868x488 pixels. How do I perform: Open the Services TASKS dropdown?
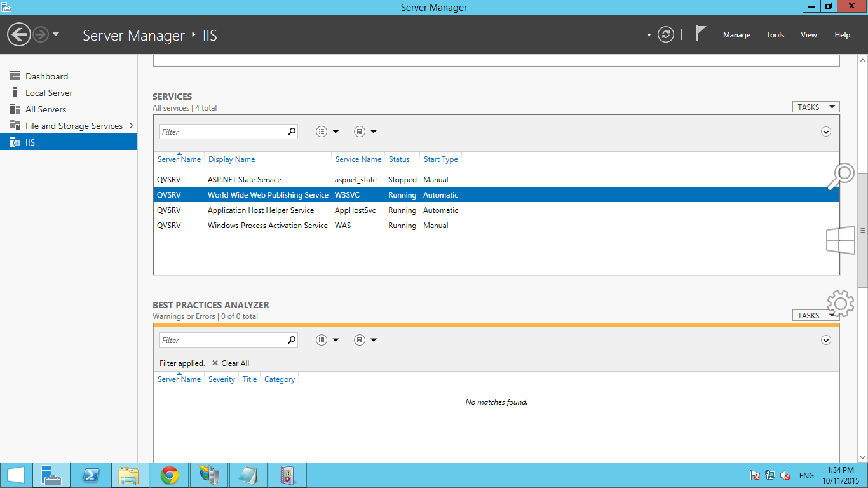coord(816,107)
